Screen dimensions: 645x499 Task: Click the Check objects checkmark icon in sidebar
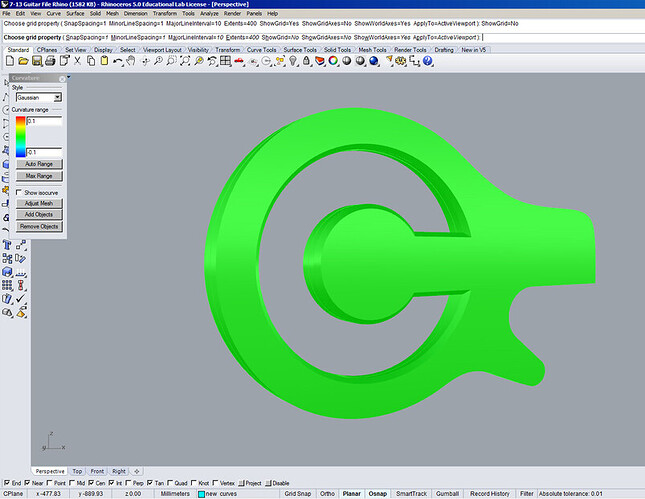coord(21,299)
